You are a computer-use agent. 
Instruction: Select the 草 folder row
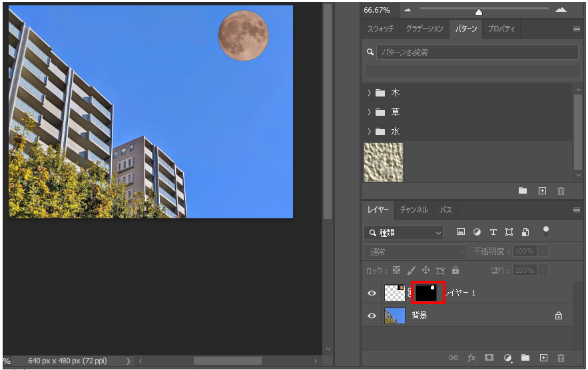[x=467, y=112]
